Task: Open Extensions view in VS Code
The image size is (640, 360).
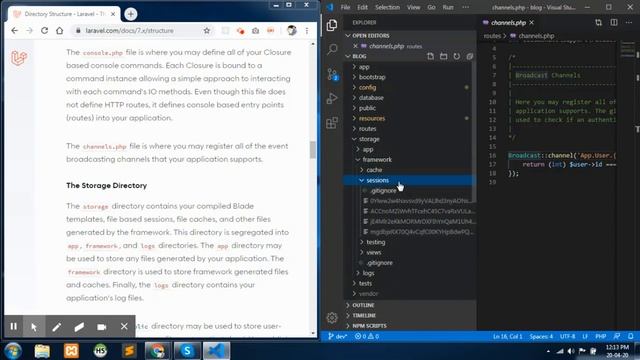Action: point(332,122)
